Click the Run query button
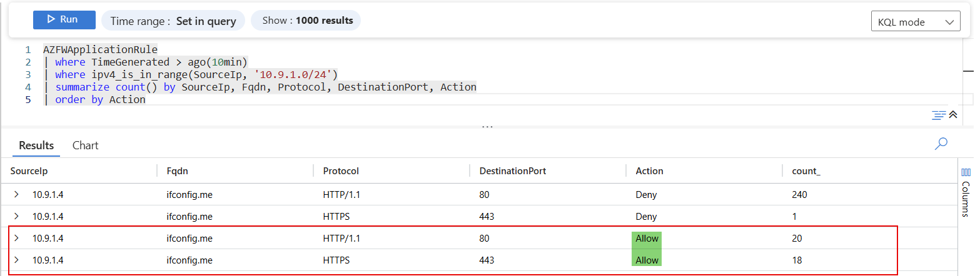Screen dimensions: 980x276 pos(64,20)
